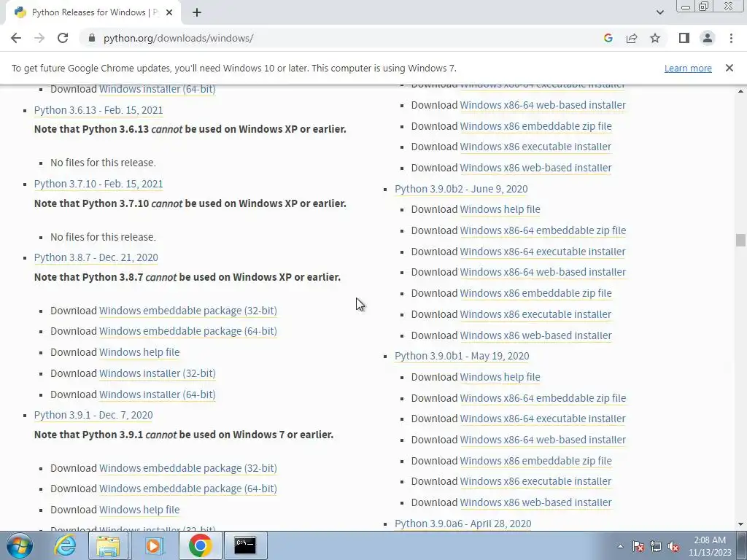This screenshot has width=747, height=560.
Task: Download 3.9.0b1 x86 embeddable zip file
Action: point(535,461)
